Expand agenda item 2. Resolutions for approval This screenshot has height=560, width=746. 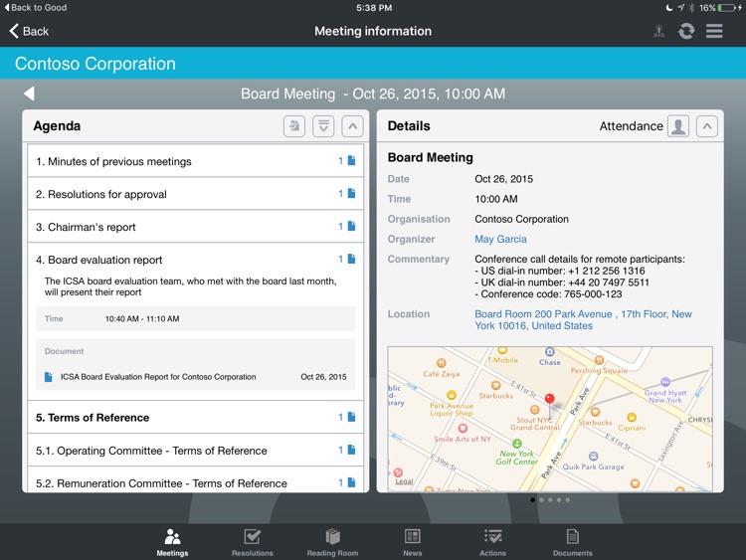click(196, 194)
